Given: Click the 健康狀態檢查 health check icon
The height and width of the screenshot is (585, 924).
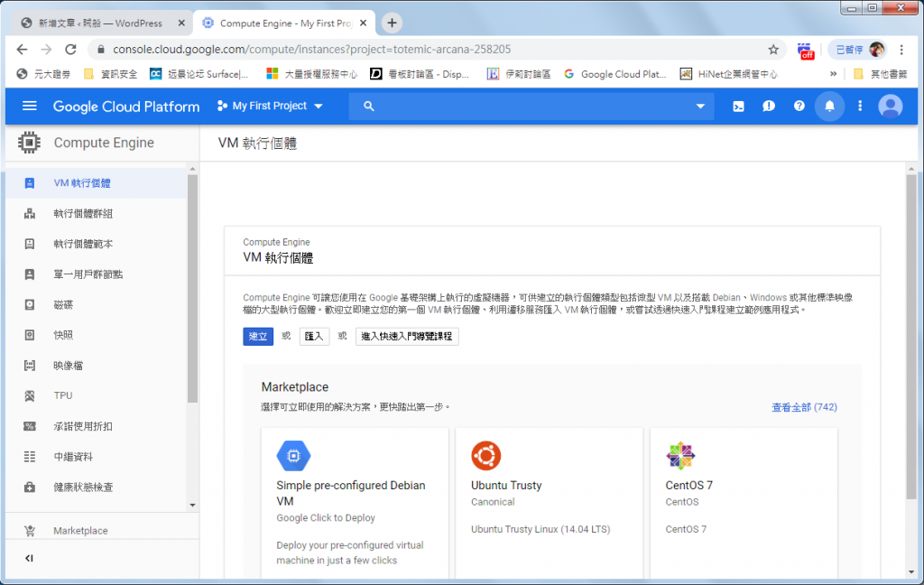Looking at the screenshot, I should point(30,487).
